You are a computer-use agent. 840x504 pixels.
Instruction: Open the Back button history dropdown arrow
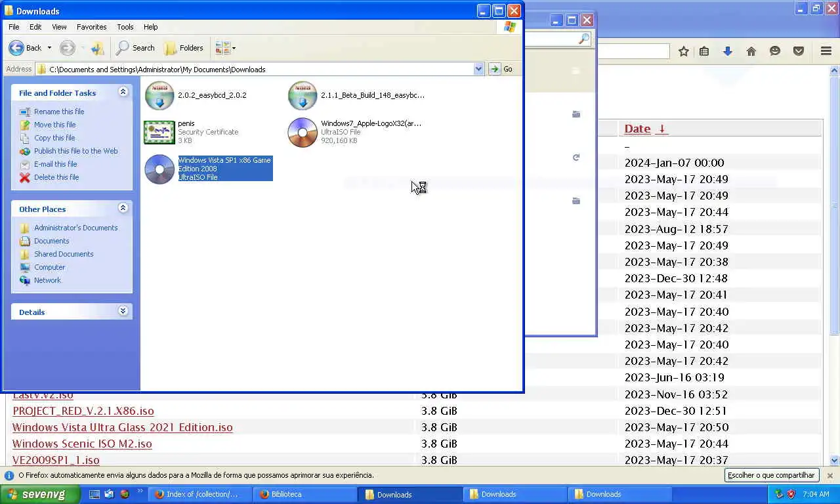[49, 48]
